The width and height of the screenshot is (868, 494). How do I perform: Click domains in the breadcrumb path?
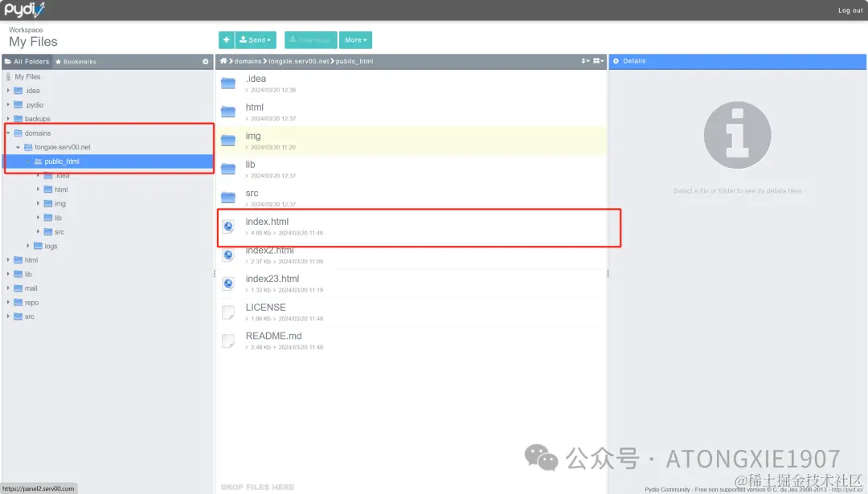[x=248, y=61]
